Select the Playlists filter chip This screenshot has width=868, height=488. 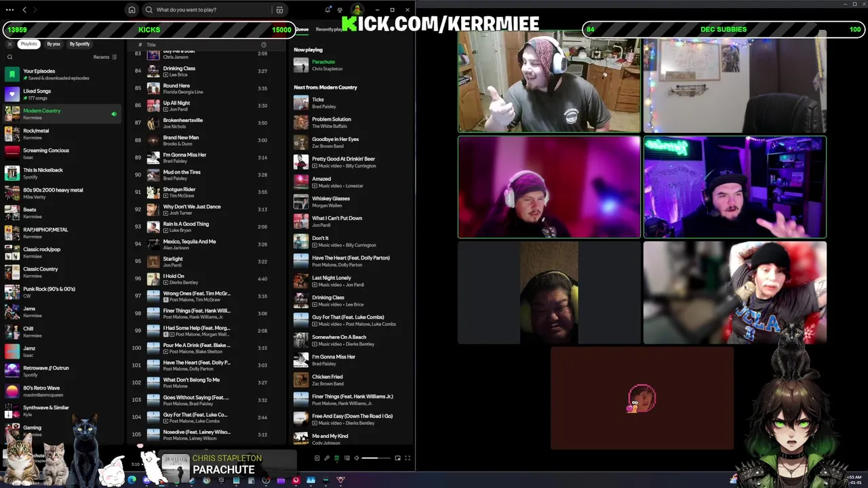28,44
